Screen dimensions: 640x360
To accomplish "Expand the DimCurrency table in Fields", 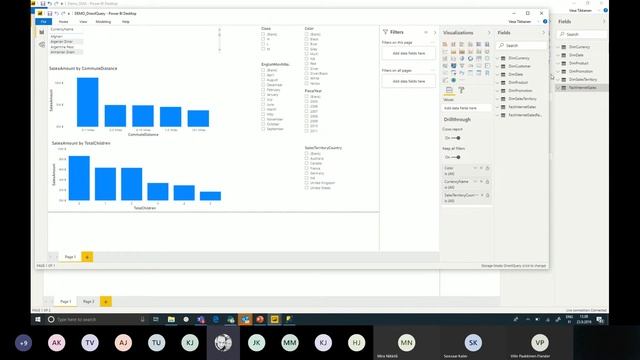I will pos(498,58).
